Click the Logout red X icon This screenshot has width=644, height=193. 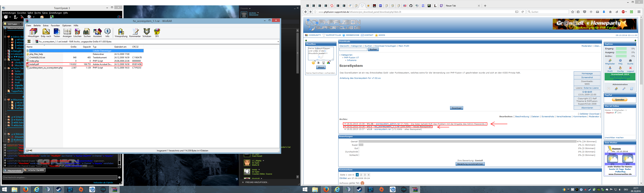(630, 68)
